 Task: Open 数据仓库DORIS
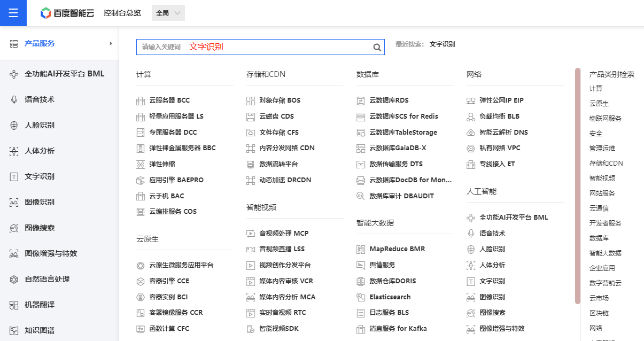(393, 281)
